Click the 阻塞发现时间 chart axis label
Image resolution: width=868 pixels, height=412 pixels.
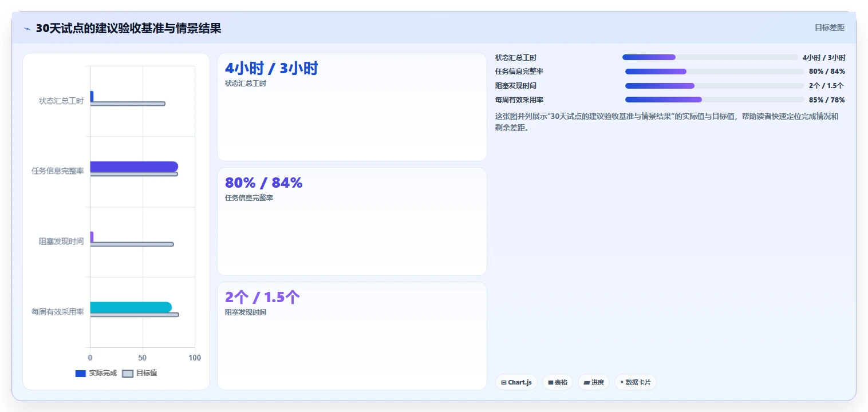(61, 241)
